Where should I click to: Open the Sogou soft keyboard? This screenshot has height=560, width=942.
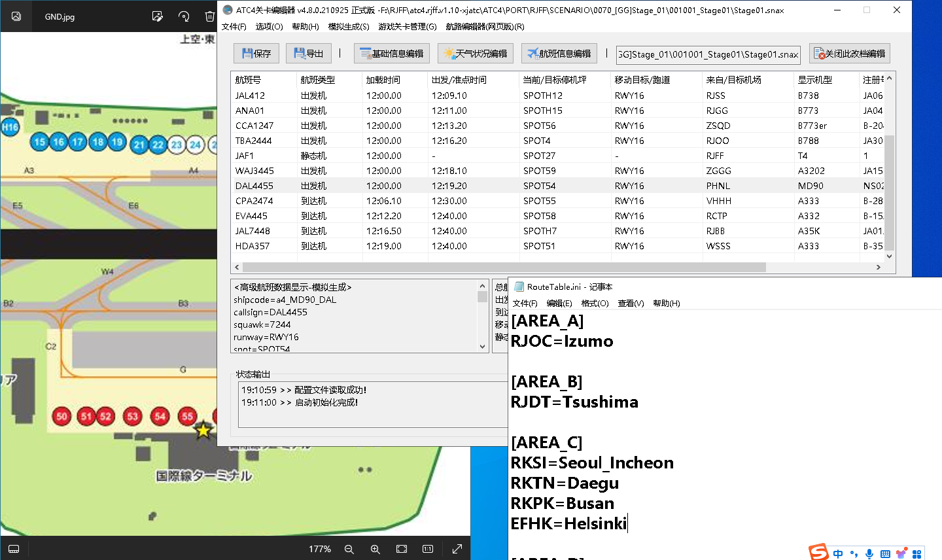[x=885, y=554]
